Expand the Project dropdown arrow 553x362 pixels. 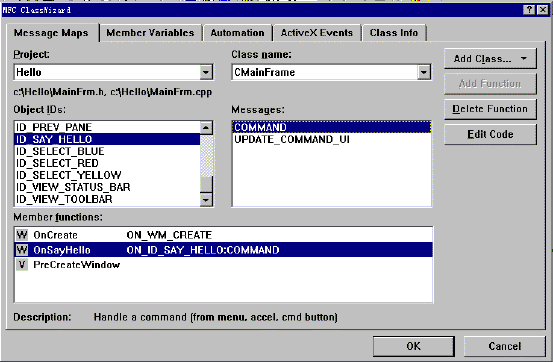click(206, 72)
